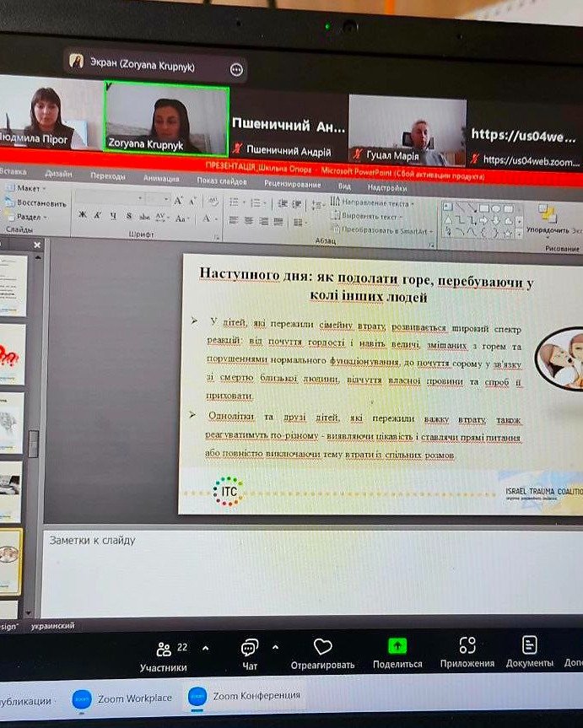Click the Reset (Восстановить) slide button
Viewport: 583px width, 728px height.
[40, 202]
